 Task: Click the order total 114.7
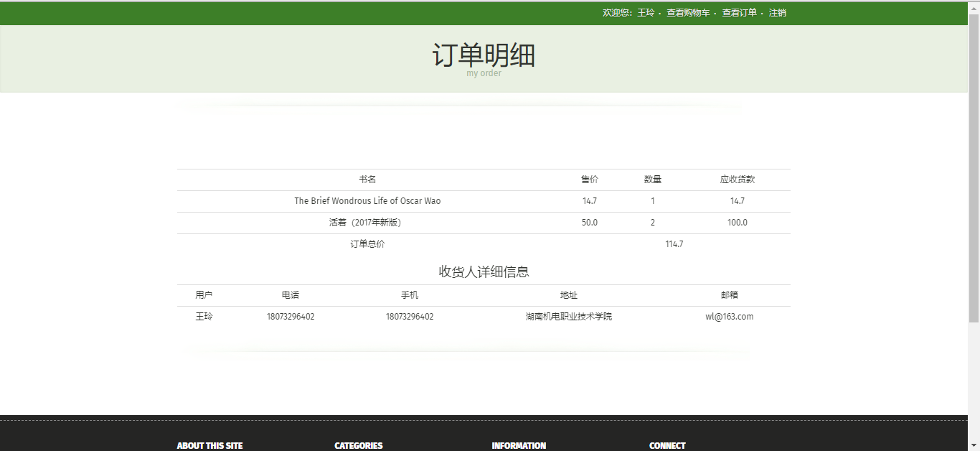coord(674,244)
